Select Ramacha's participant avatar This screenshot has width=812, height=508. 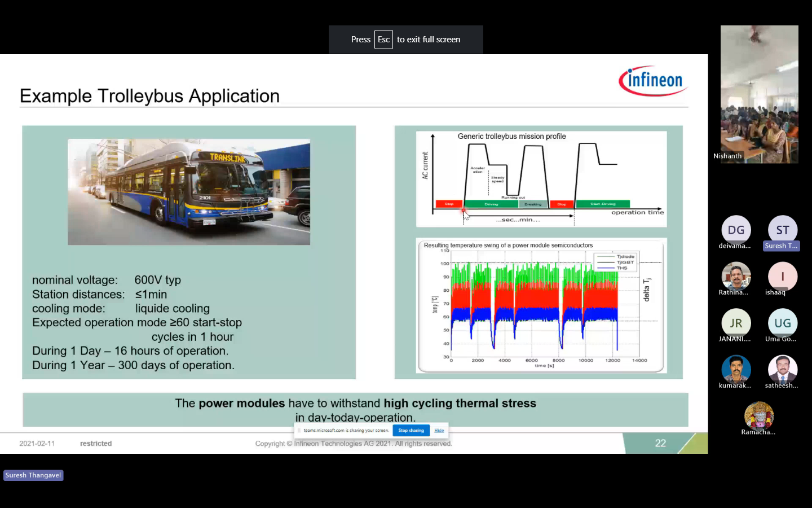[758, 415]
